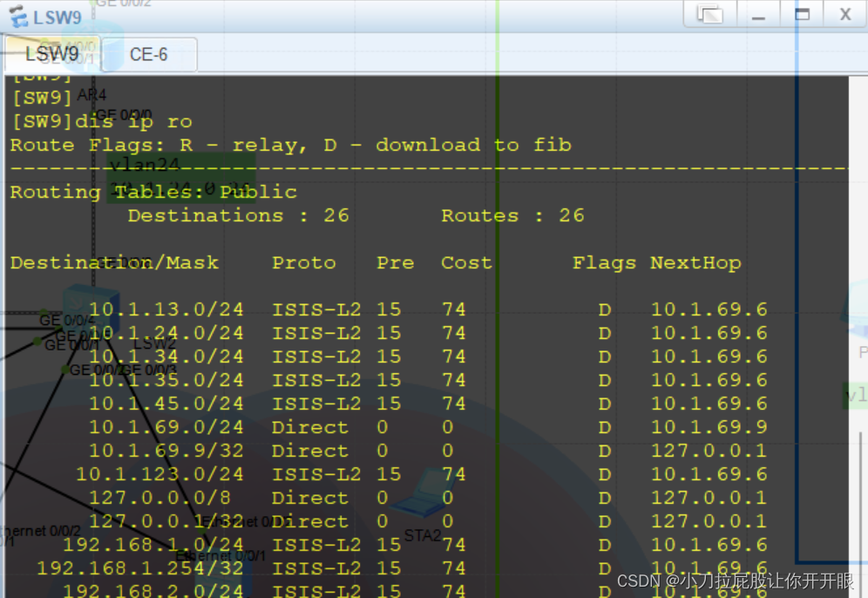Click the Destination/Mask column header
This screenshot has width=868, height=598.
114,262
